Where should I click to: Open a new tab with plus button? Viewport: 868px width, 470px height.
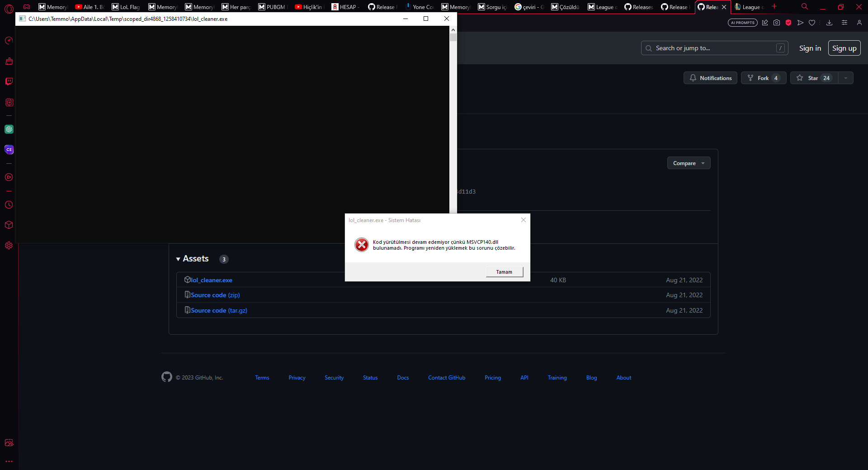tap(774, 6)
